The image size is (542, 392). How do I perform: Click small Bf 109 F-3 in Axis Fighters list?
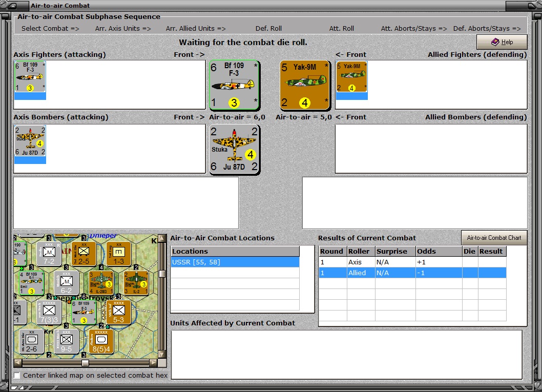pyautogui.click(x=30, y=77)
